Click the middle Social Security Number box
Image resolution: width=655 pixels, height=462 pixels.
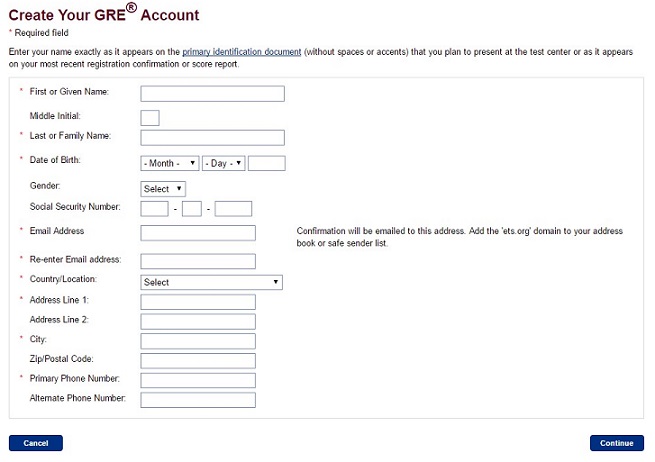pyautogui.click(x=192, y=209)
